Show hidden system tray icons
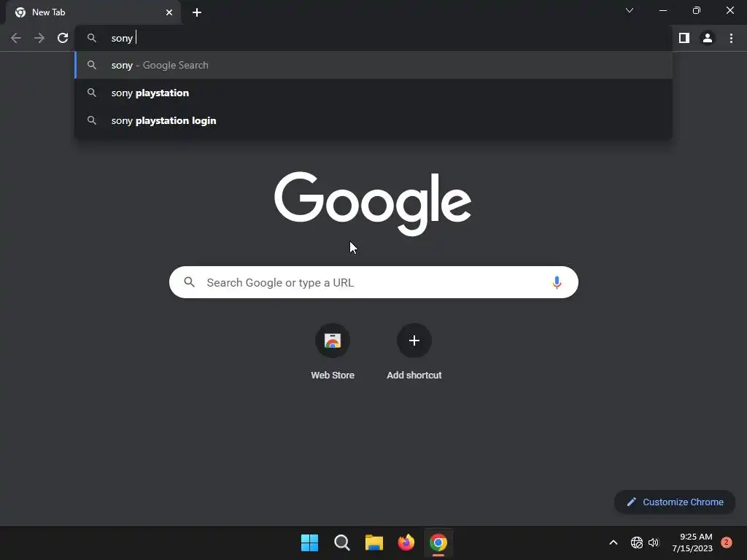This screenshot has height=560, width=747. (x=614, y=542)
